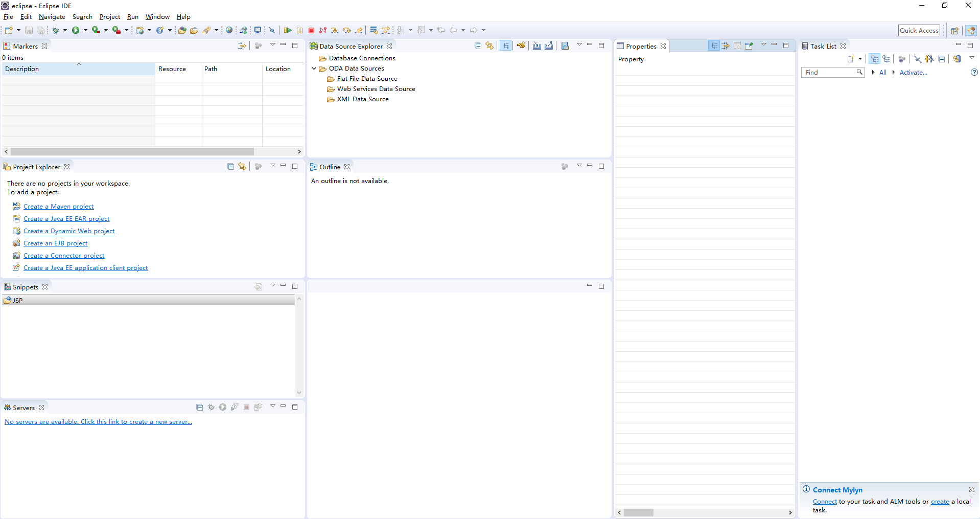The width and height of the screenshot is (980, 519).
Task: Click Connect link in Connect Mylyn
Action: 825,502
